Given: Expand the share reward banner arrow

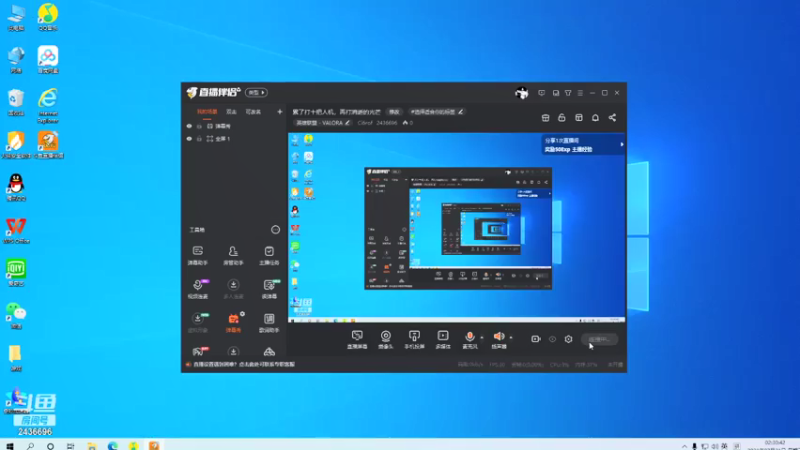Looking at the screenshot, I should 621,144.
